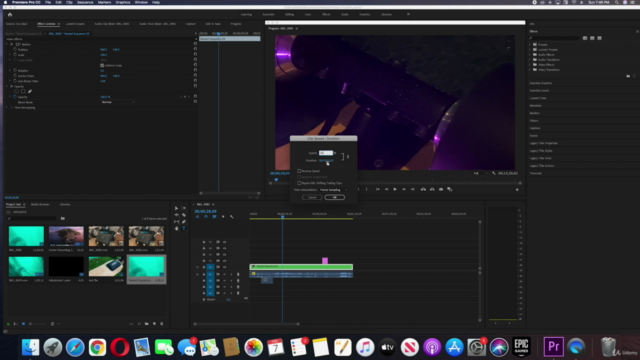Open Premiere Pro from the Dock
The image size is (640, 360).
(553, 347)
